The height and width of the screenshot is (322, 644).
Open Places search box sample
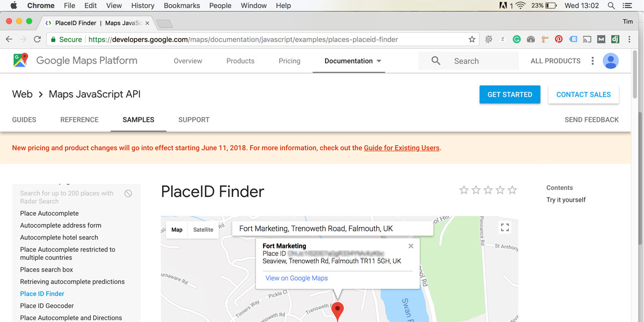pyautogui.click(x=47, y=269)
